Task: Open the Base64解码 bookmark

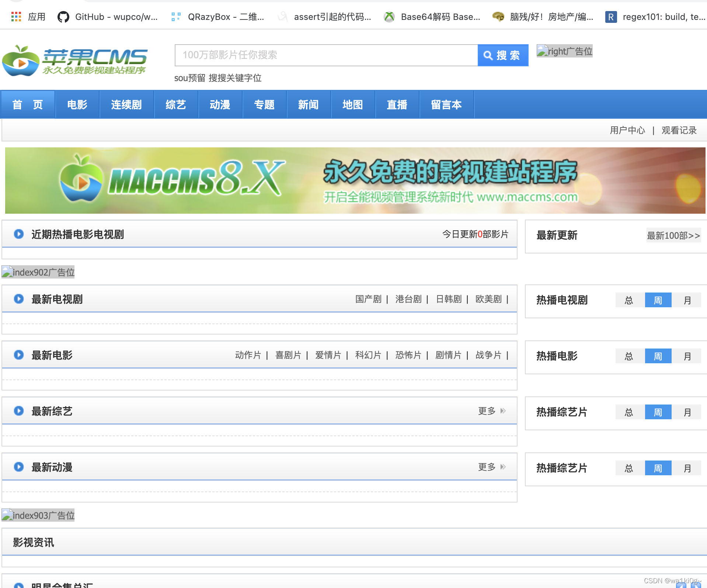Action: 432,17
